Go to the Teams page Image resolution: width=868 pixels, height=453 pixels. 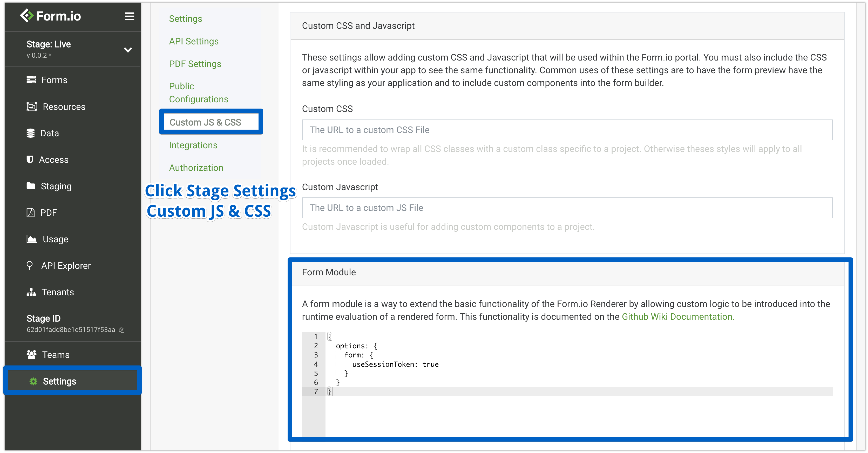pos(56,355)
